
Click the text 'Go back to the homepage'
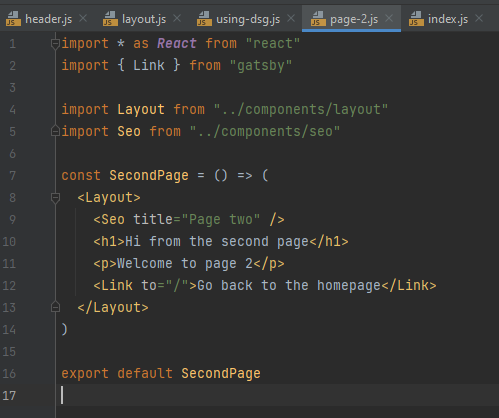pyautogui.click(x=289, y=286)
